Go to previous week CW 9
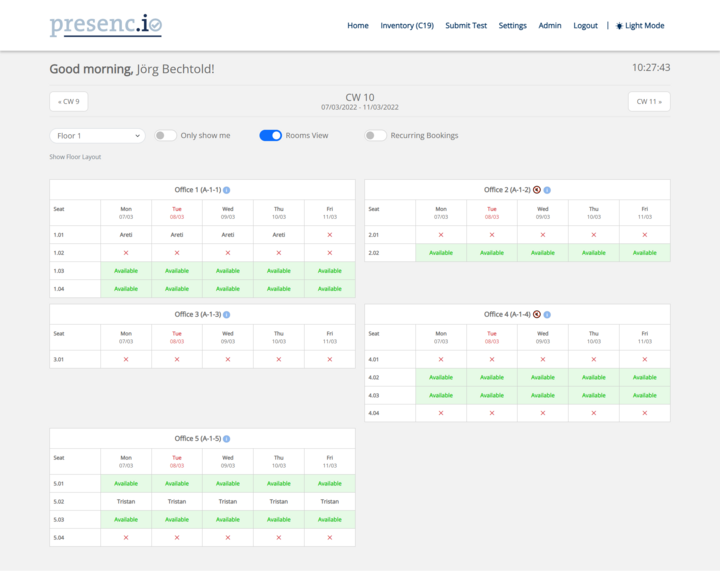 [68, 101]
